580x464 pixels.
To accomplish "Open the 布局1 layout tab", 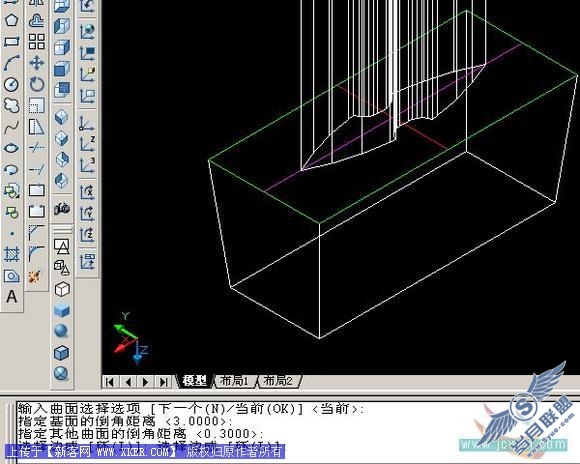I will 234,381.
